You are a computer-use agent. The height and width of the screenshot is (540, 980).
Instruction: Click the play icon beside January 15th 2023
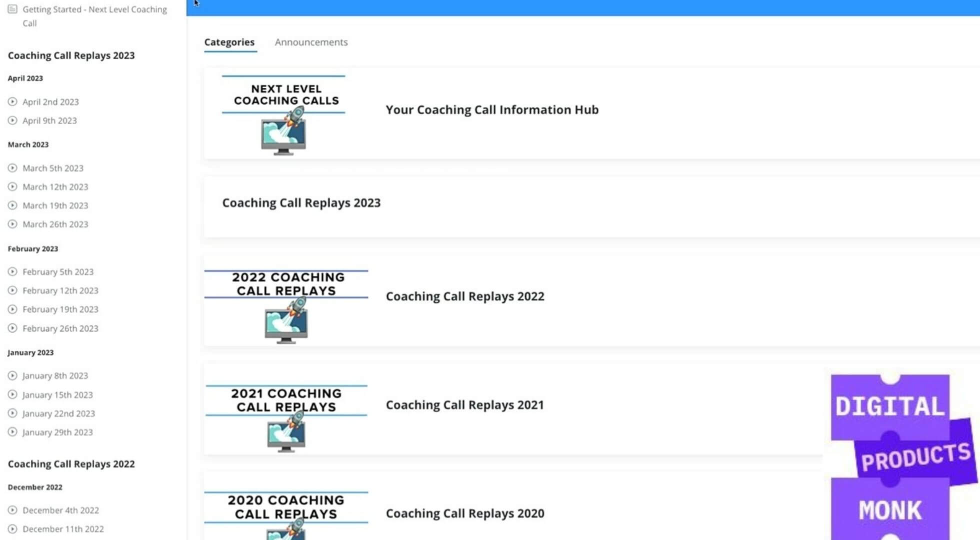point(12,394)
